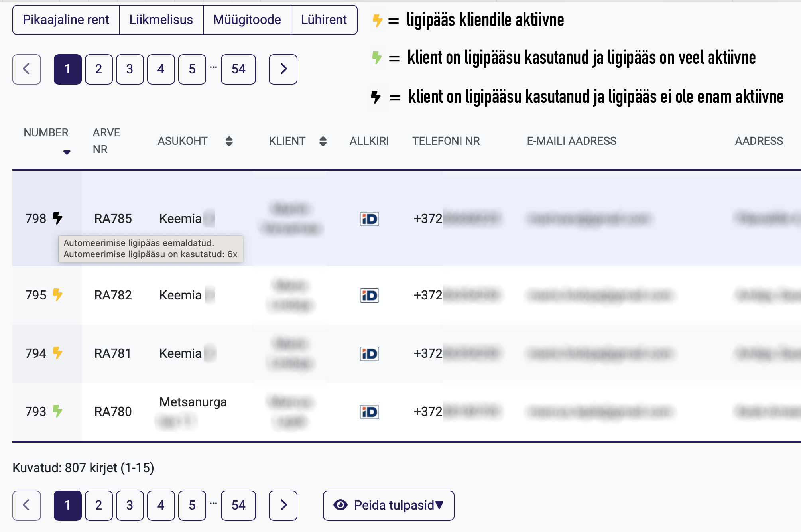
Task: Go to next page using top arrow
Action: pyautogui.click(x=283, y=69)
